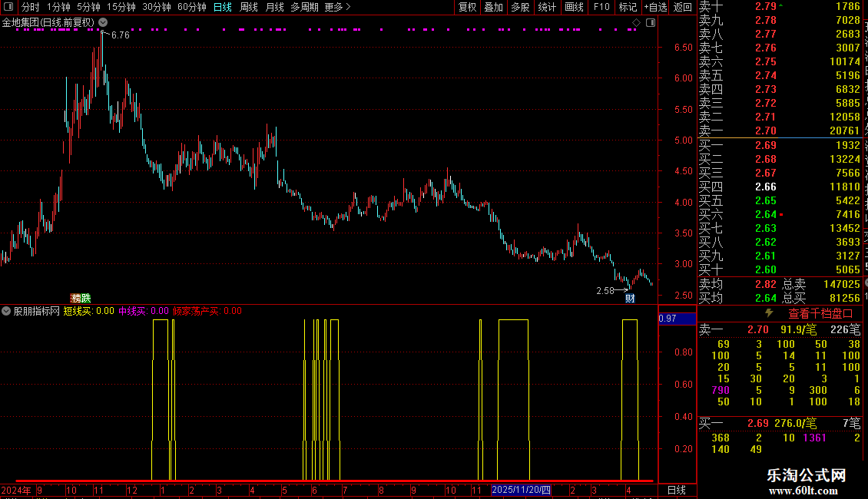
Task: Click the 返回 back button
Action: point(683,7)
